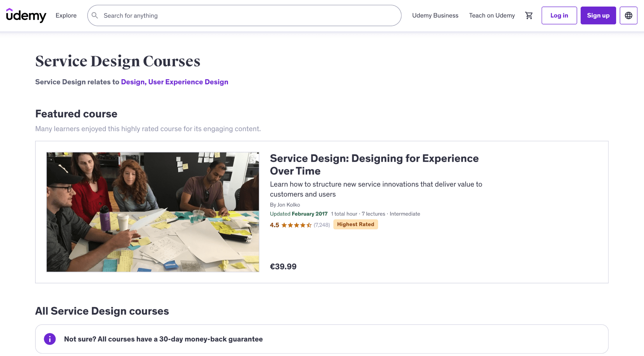Click the search magnifier icon
Image resolution: width=644 pixels, height=356 pixels.
tap(95, 15)
